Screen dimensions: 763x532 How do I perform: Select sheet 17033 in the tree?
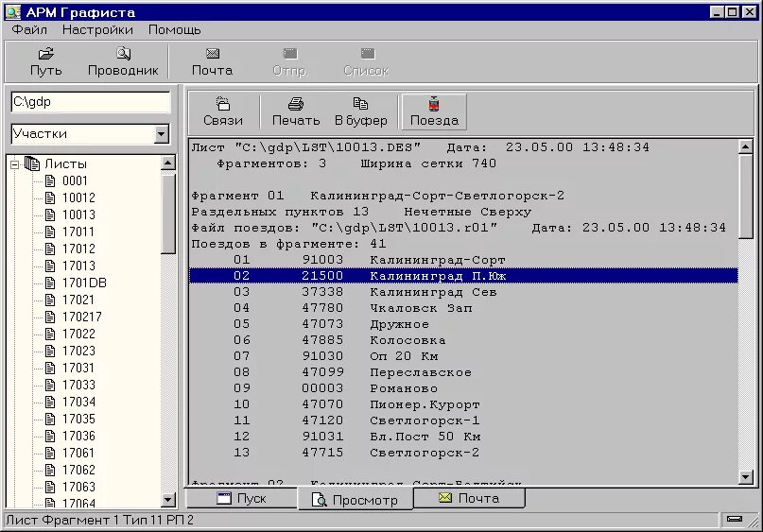click(x=78, y=386)
